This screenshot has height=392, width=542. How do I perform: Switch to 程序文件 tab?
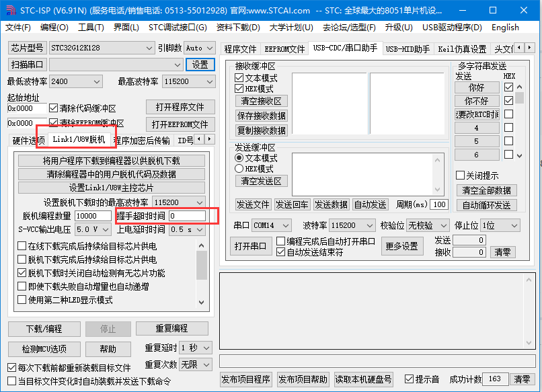(x=240, y=49)
